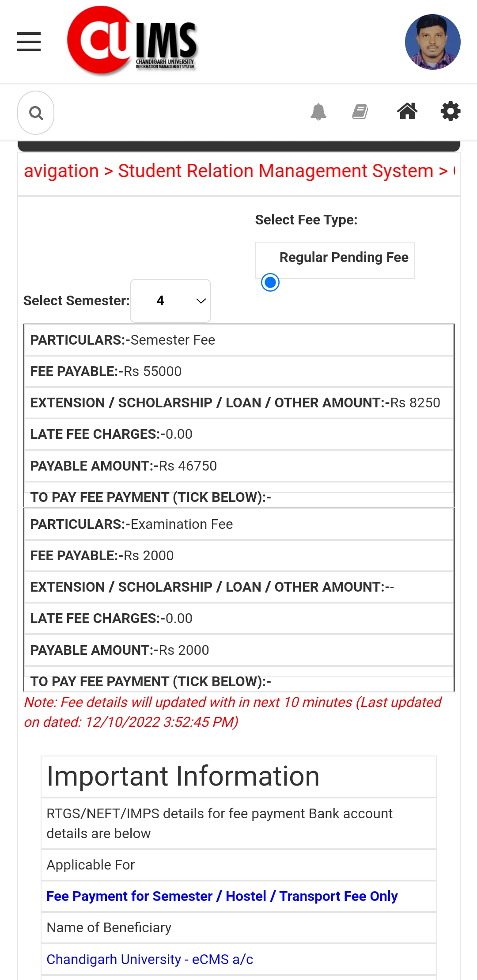Viewport: 477px width, 980px height.
Task: Click the book icon in toolbar
Action: (x=360, y=112)
